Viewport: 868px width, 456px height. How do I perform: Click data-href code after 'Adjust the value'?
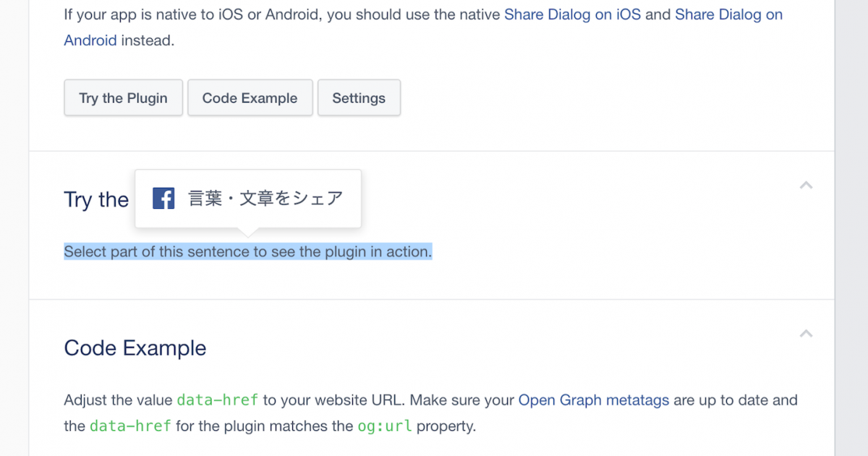click(217, 400)
